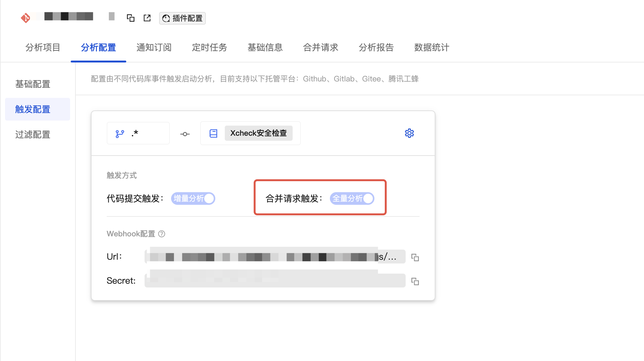Select 基础配置 in the sidebar

(38, 84)
